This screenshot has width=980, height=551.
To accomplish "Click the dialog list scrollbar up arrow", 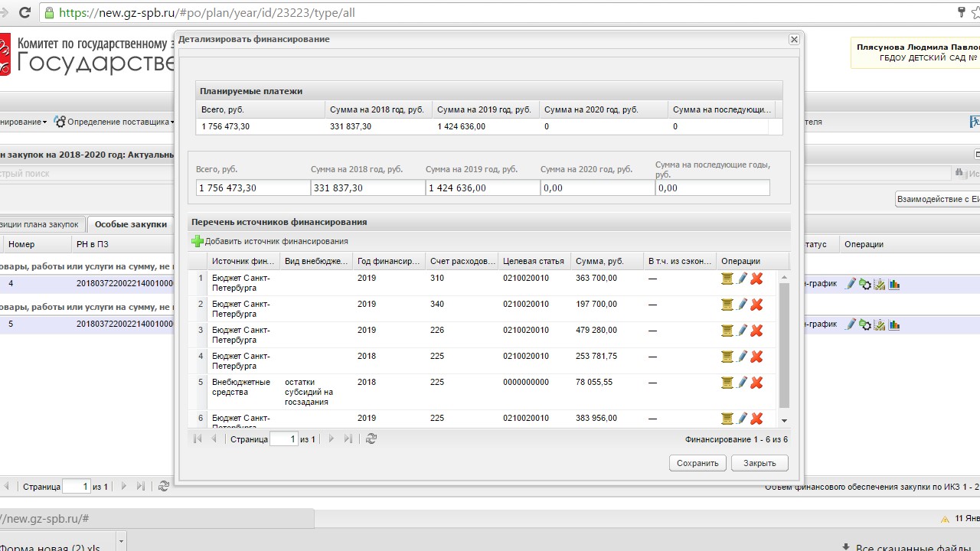I will pos(784,277).
